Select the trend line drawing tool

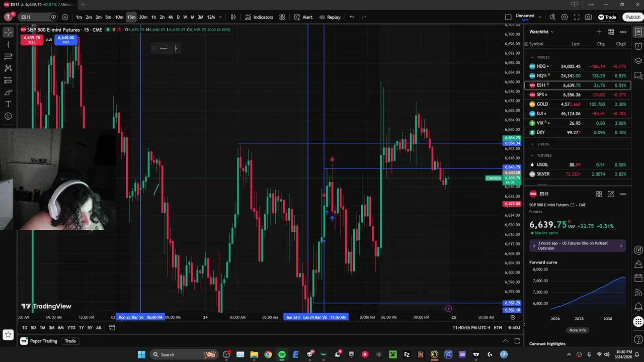tap(8, 44)
